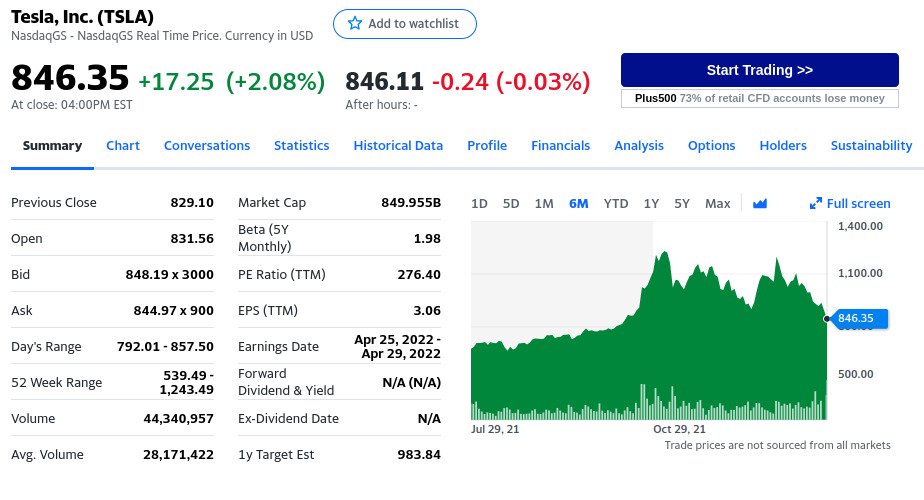Set chart range to 5D
This screenshot has width=924, height=500.
(511, 203)
